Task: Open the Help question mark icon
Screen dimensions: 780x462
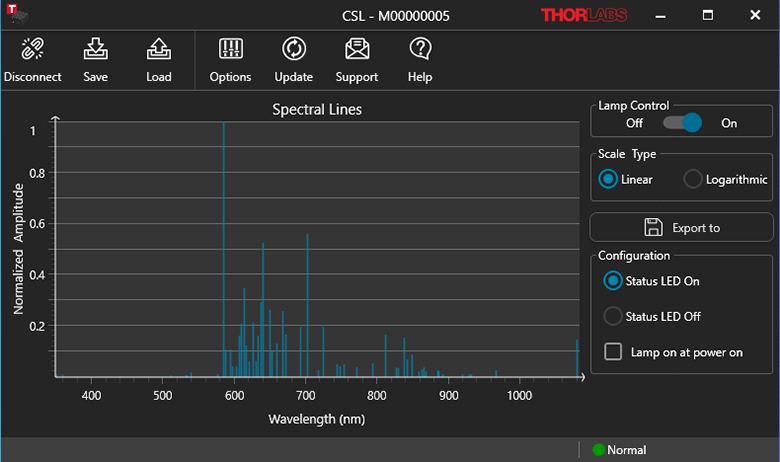Action: 420,50
